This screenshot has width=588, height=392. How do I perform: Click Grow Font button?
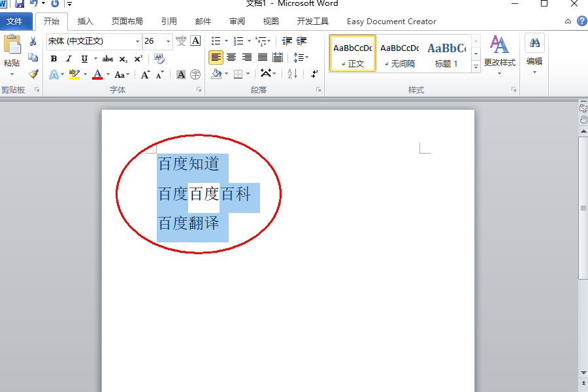[146, 74]
